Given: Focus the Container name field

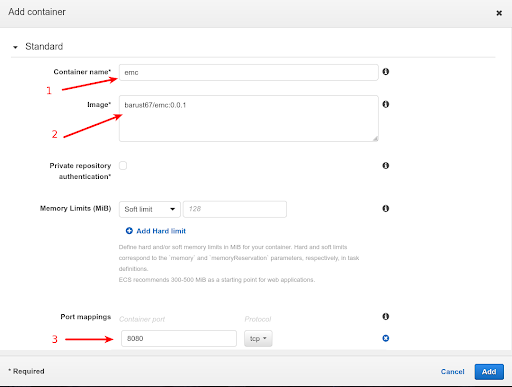Looking at the screenshot, I should 249,72.
